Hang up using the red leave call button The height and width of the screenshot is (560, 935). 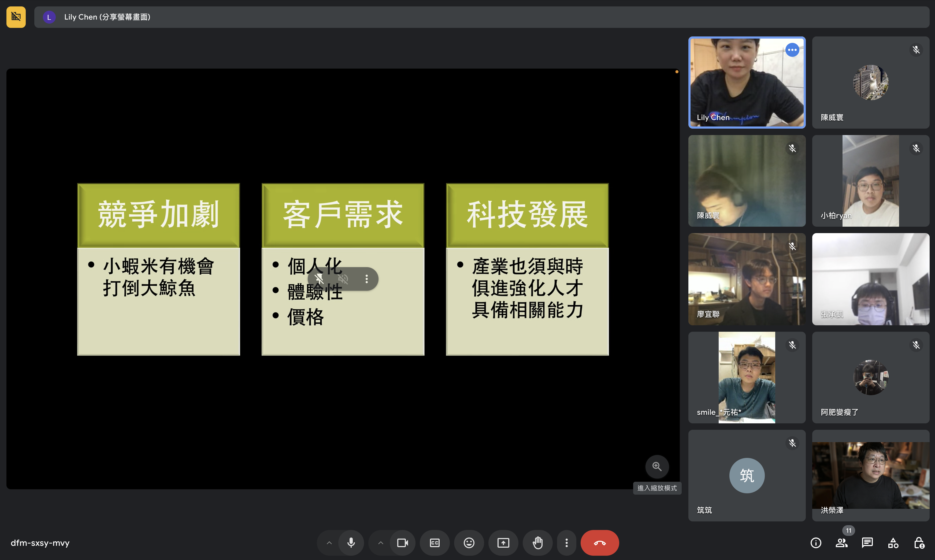(x=599, y=543)
